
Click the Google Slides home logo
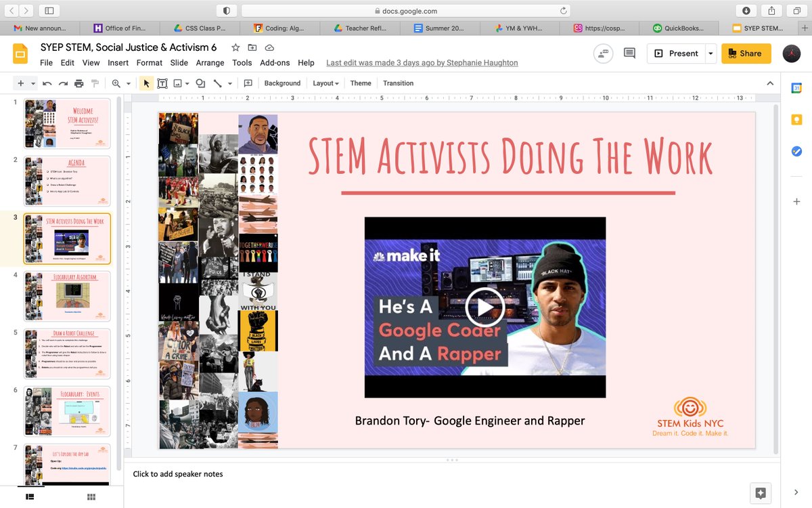coord(21,54)
